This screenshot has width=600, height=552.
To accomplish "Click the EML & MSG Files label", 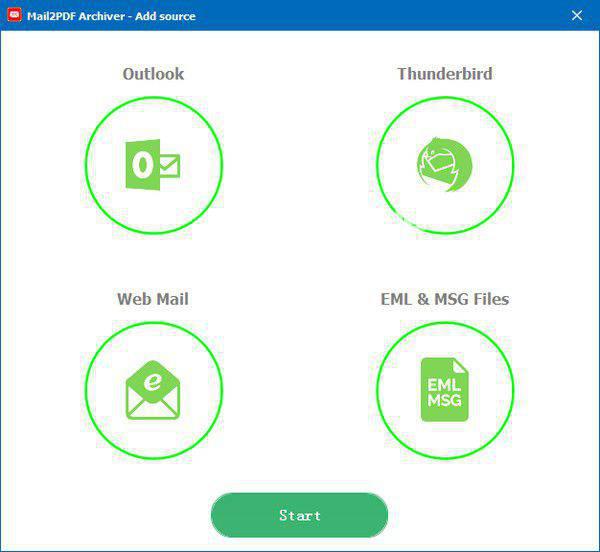I will click(x=445, y=299).
